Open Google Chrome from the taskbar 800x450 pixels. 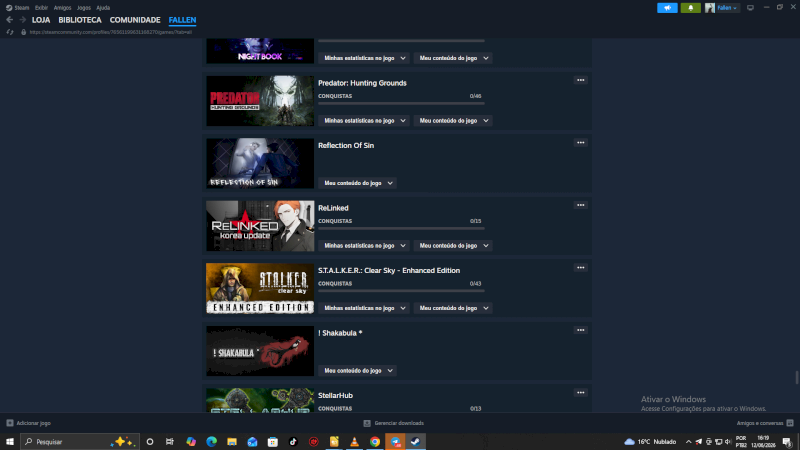click(x=375, y=442)
